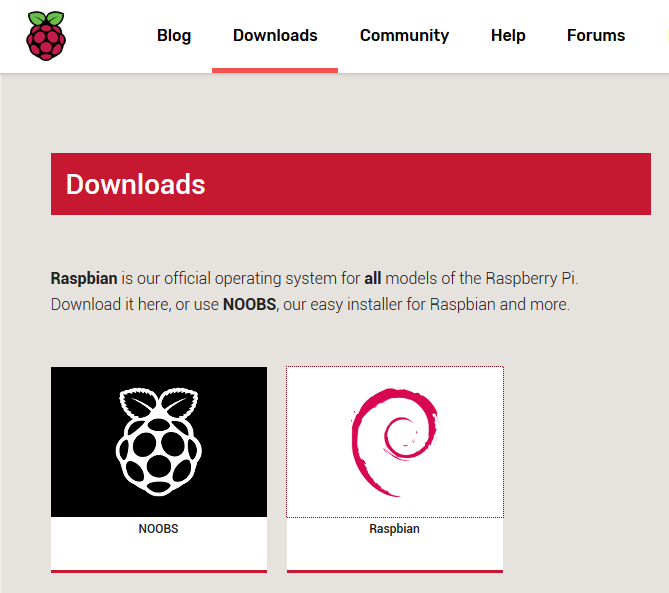Click the NOOBS raspberry logo thumbnail

tap(159, 442)
